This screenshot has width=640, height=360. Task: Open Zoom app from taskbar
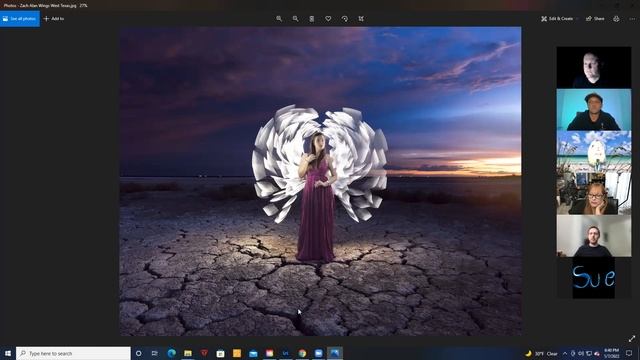(x=318, y=353)
